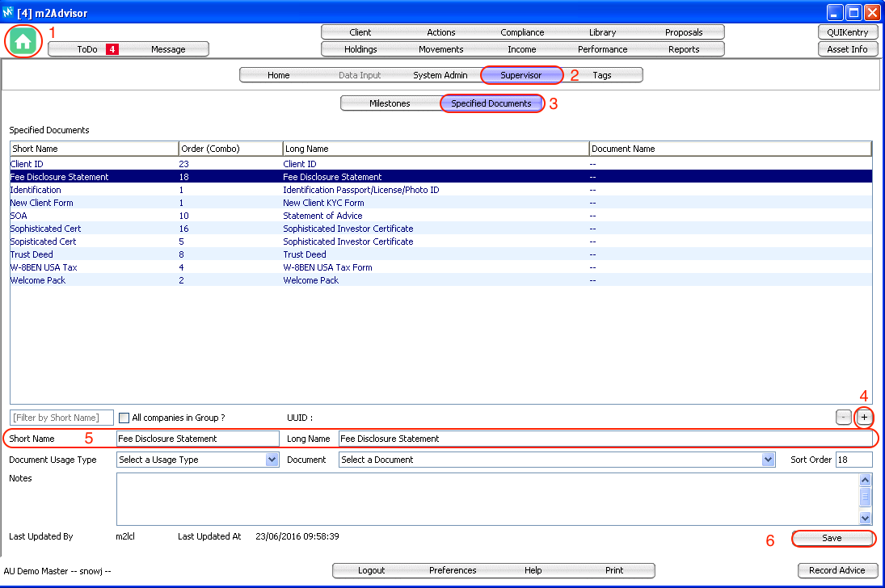Click the minus button to remove document
The image size is (885, 588).
tap(843, 417)
